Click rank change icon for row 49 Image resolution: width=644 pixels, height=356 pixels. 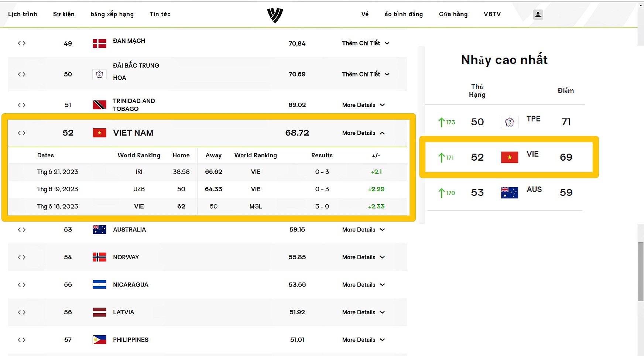pos(22,43)
